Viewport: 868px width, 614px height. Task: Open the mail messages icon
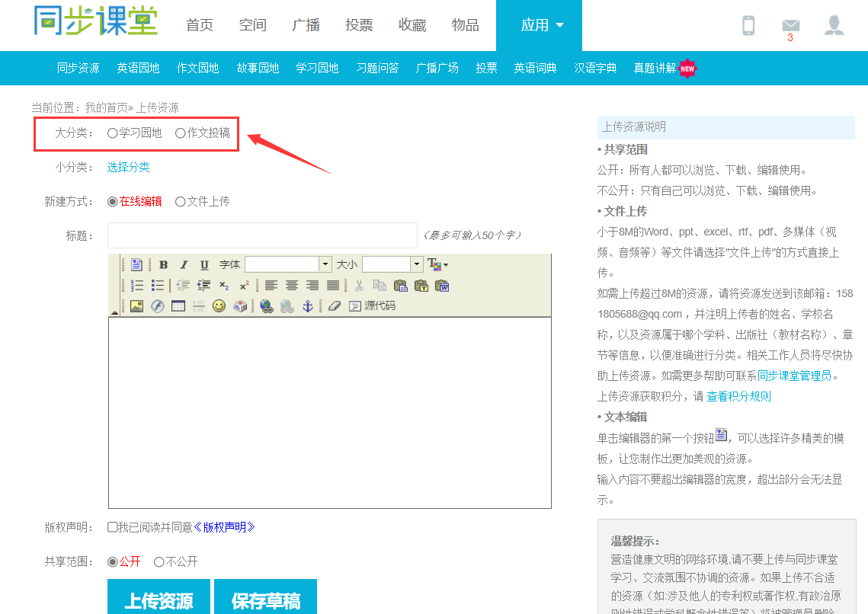[x=790, y=25]
